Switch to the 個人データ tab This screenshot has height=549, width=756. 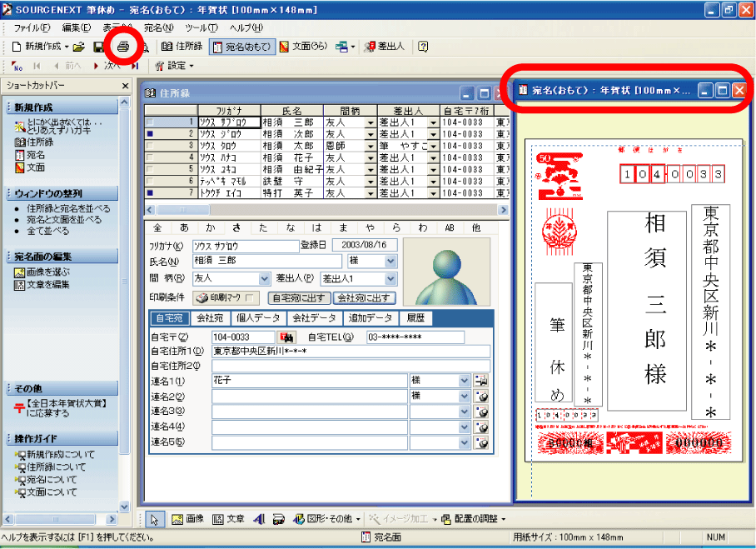258,318
